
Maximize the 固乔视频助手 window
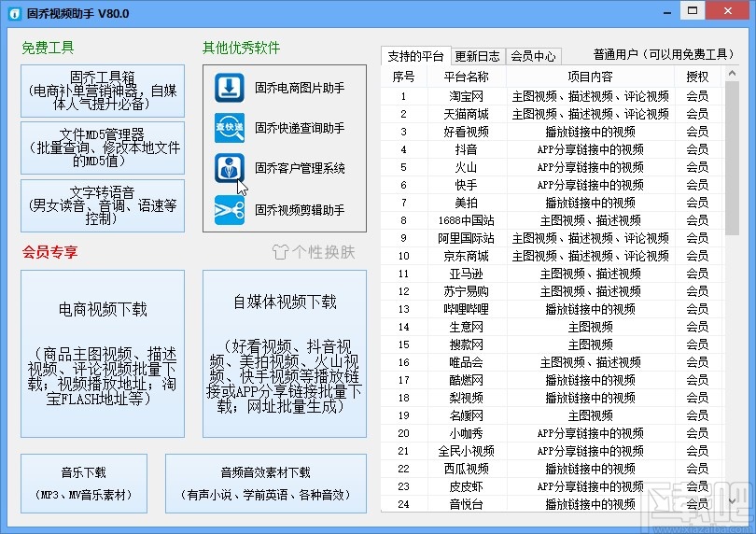coord(693,10)
